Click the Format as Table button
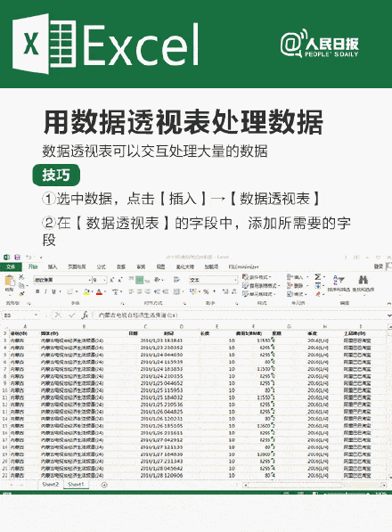Viewport: 392px width, 532px height. point(261,286)
